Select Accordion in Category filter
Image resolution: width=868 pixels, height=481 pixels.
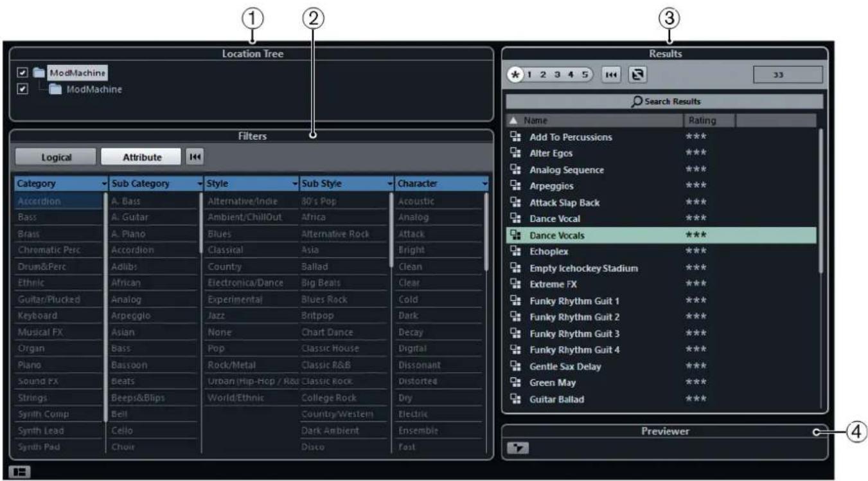tap(59, 201)
